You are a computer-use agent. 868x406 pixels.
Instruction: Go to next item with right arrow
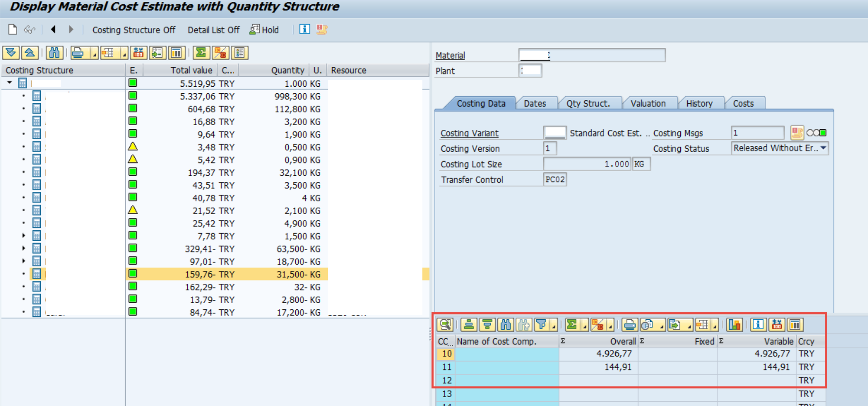[71, 29]
